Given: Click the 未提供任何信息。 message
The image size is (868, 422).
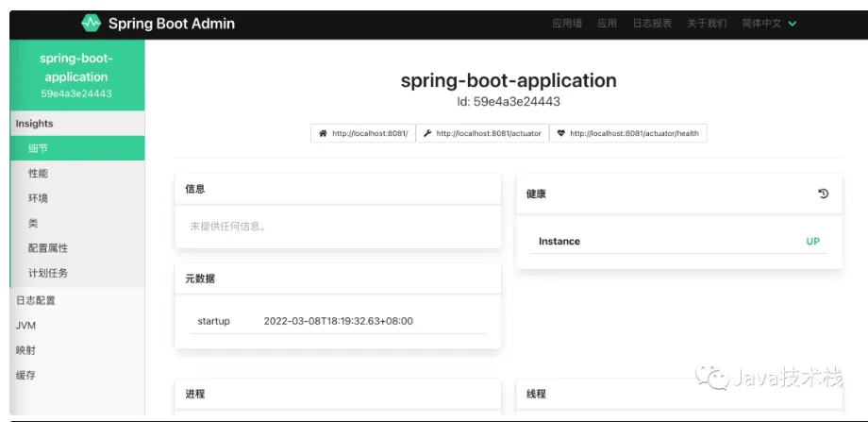Looking at the screenshot, I should (228, 226).
